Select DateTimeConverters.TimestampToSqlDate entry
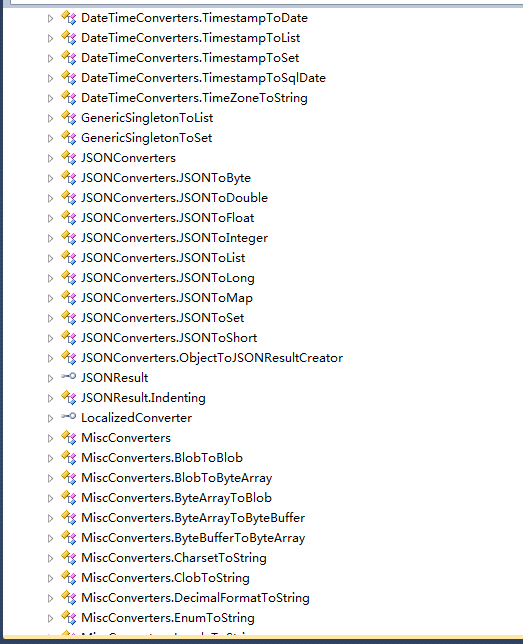This screenshot has width=523, height=644. (x=203, y=78)
